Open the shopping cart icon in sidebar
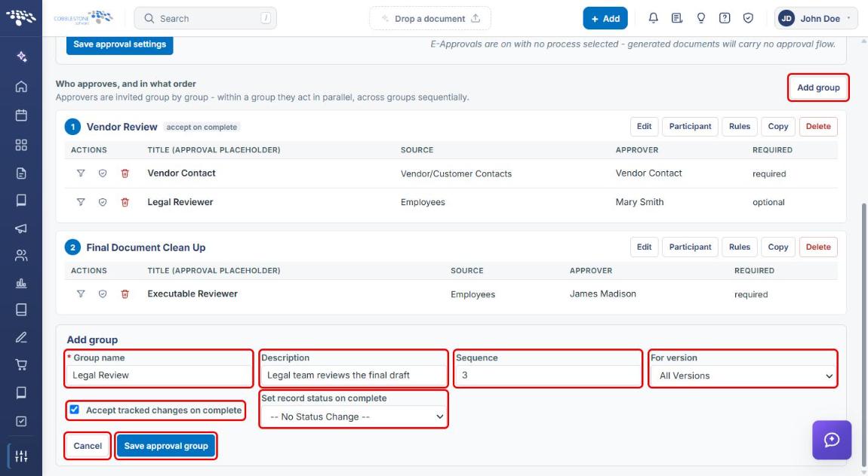The image size is (868, 476). (21, 364)
